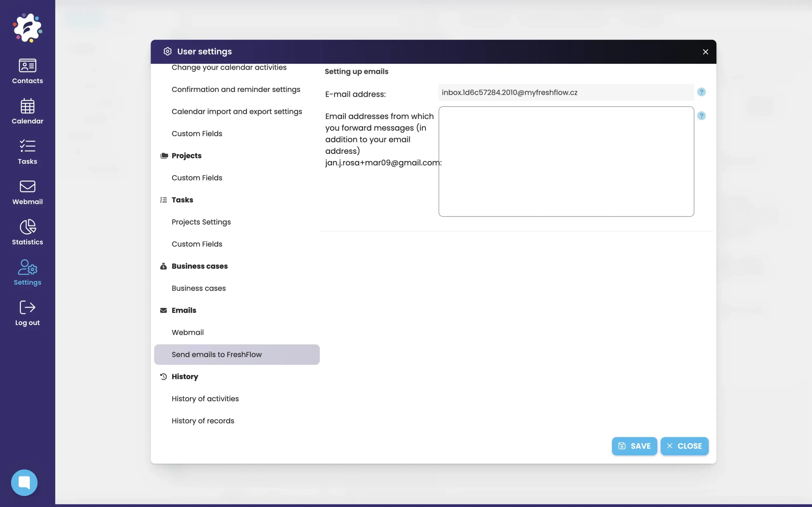Open the Statistics pie chart icon
This screenshot has width=812, height=507.
[x=28, y=232]
